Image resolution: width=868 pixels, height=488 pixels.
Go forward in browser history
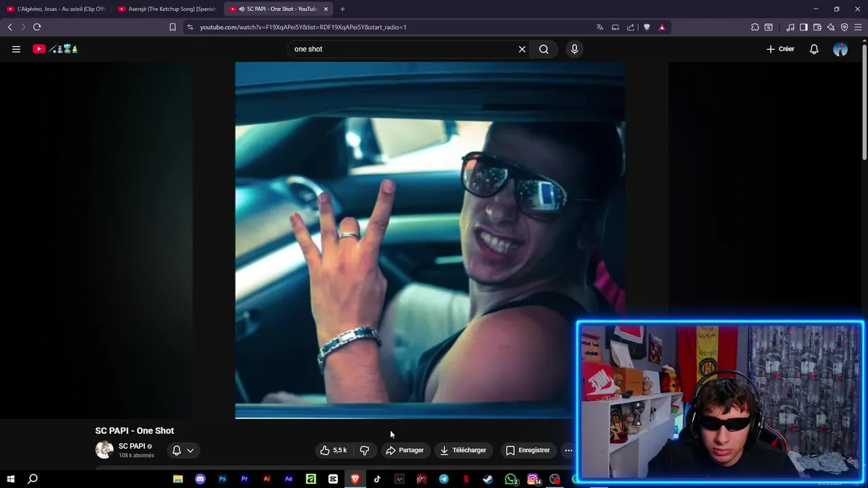(23, 27)
